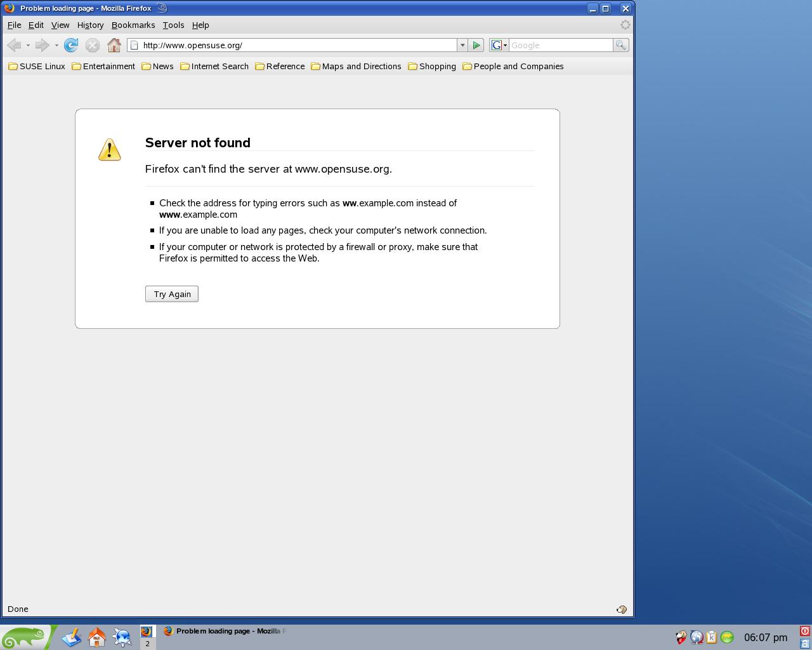812x650 pixels.
Task: Open the Forward history dropdown arrow
Action: 56,46
